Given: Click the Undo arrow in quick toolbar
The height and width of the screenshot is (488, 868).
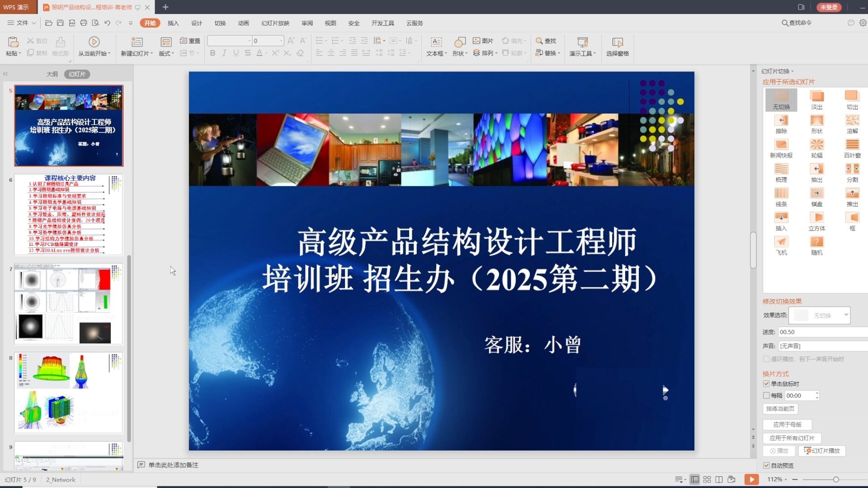Looking at the screenshot, I should pyautogui.click(x=107, y=23).
